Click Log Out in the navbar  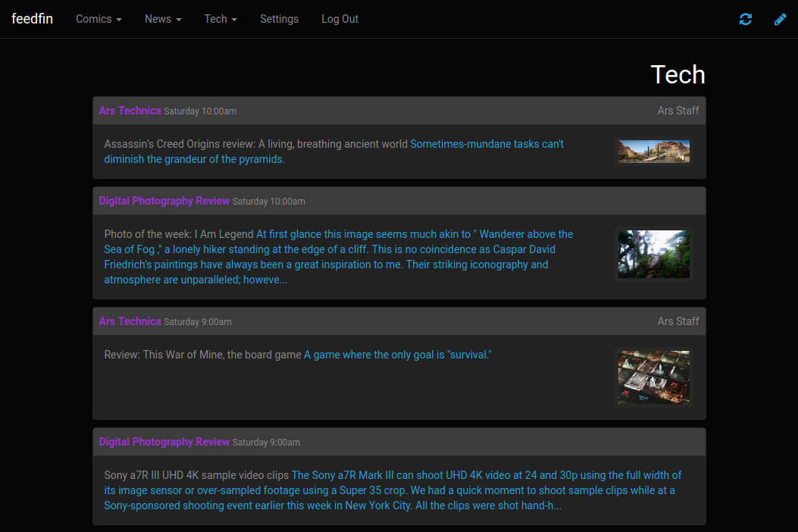(340, 19)
